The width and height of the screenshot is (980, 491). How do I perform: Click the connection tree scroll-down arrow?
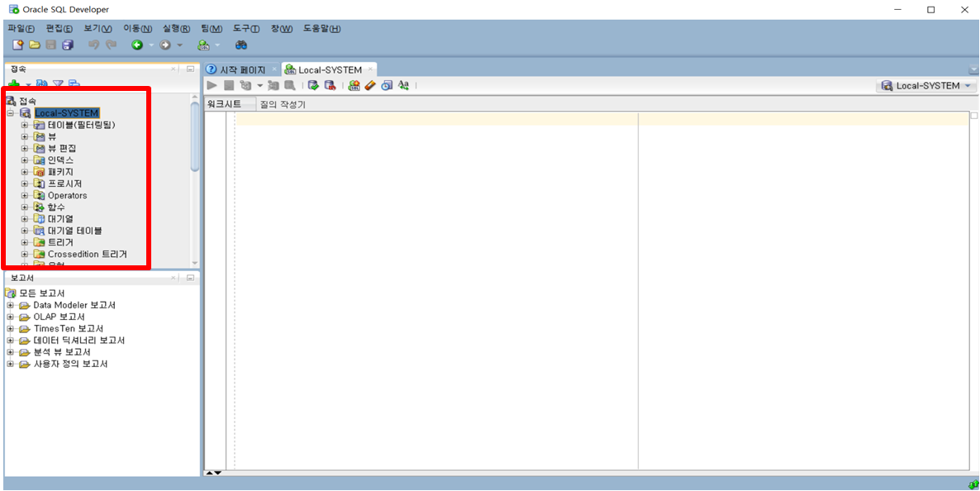195,263
